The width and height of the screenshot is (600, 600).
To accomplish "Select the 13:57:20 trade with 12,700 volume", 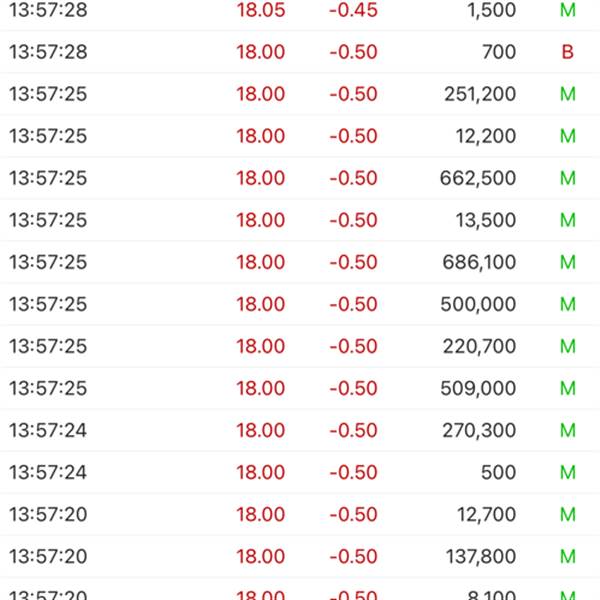I will coord(300,514).
